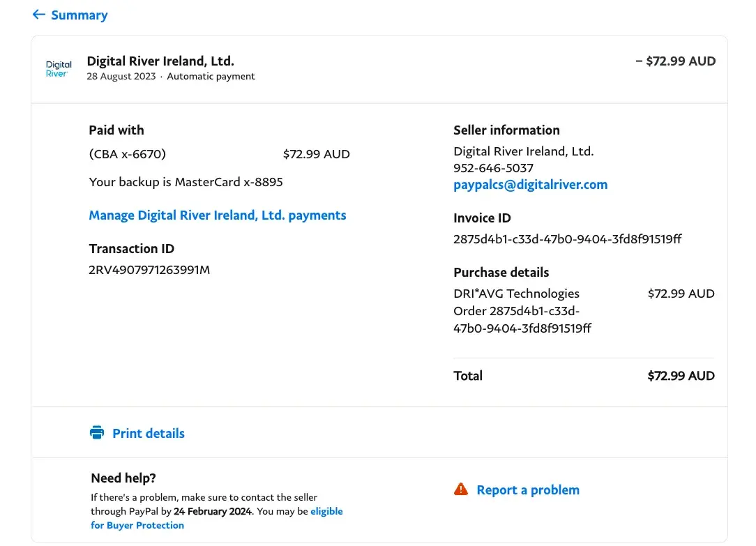Email the seller at paypalcs@digitalriver.com
The image size is (756, 546).
point(530,185)
